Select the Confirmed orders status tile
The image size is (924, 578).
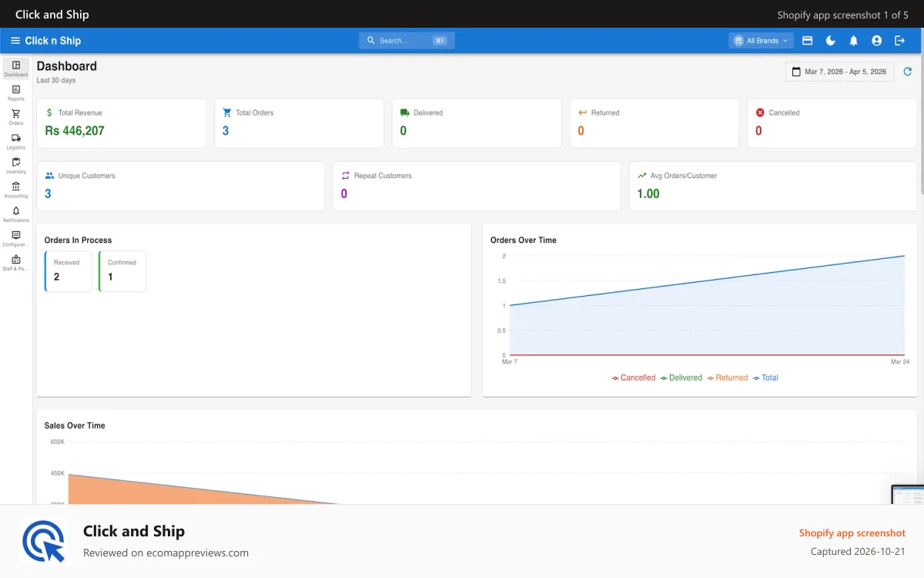pyautogui.click(x=122, y=271)
